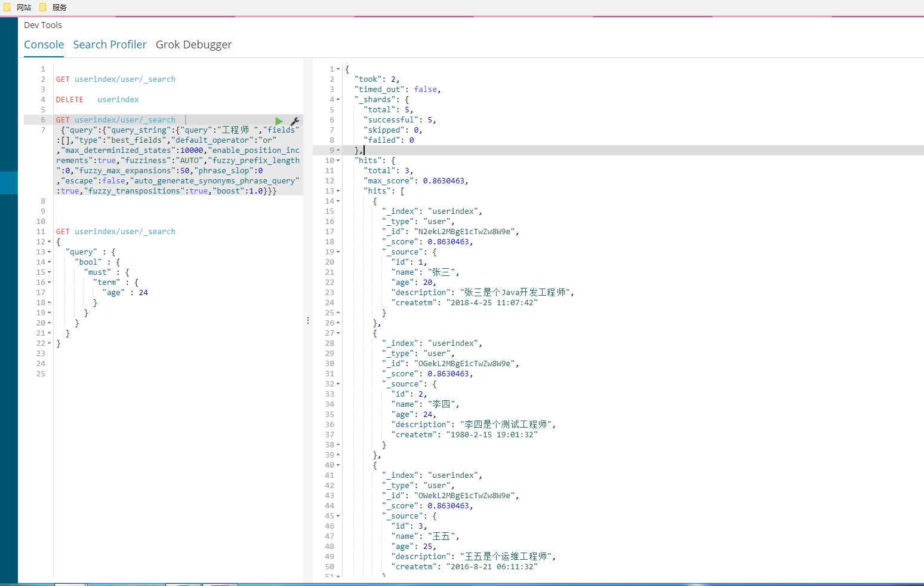The image size is (924, 586).
Task: Click the 李四是个测试工程师 description line
Action: click(x=474, y=425)
